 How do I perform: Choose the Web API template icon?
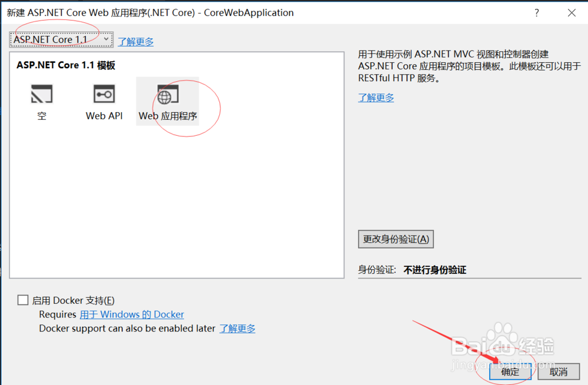104,93
